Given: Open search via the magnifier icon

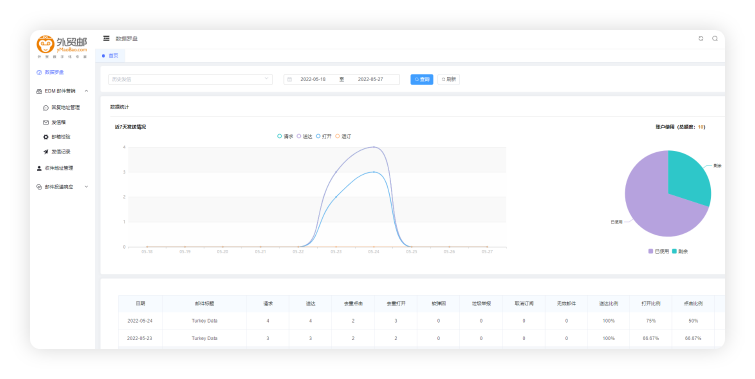Looking at the screenshot, I should tap(715, 39).
